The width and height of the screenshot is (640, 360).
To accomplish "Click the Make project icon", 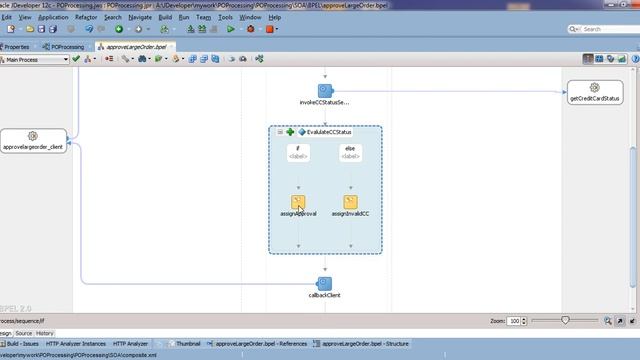I will [191, 29].
